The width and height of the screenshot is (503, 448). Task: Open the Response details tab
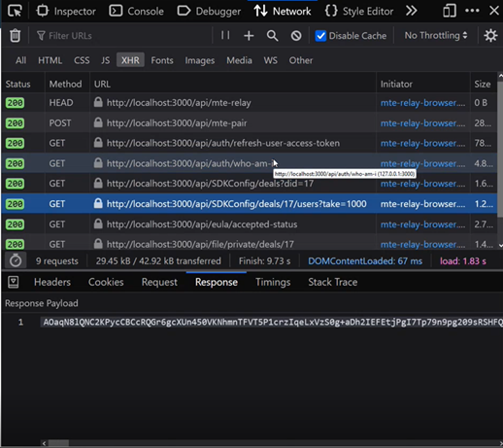[x=217, y=282]
